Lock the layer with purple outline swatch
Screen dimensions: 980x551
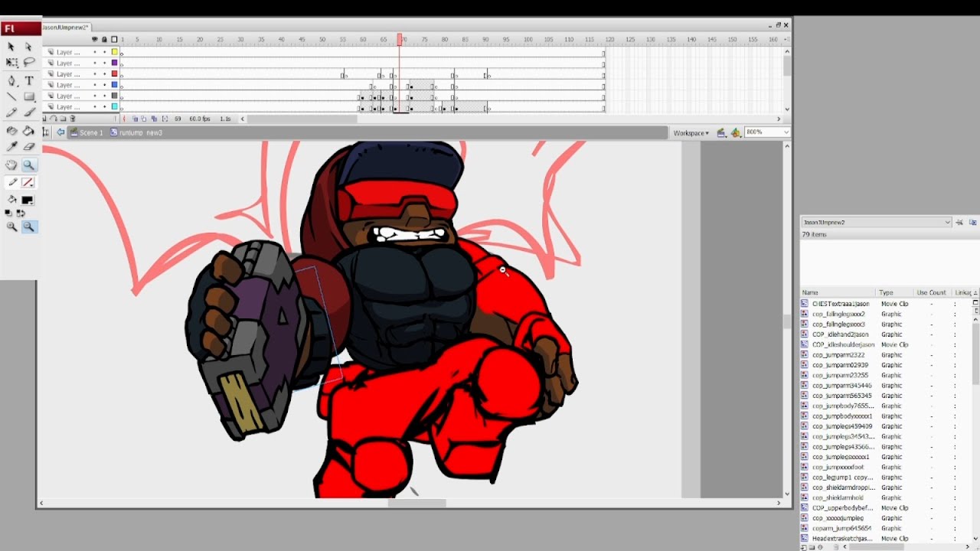pyautogui.click(x=104, y=63)
